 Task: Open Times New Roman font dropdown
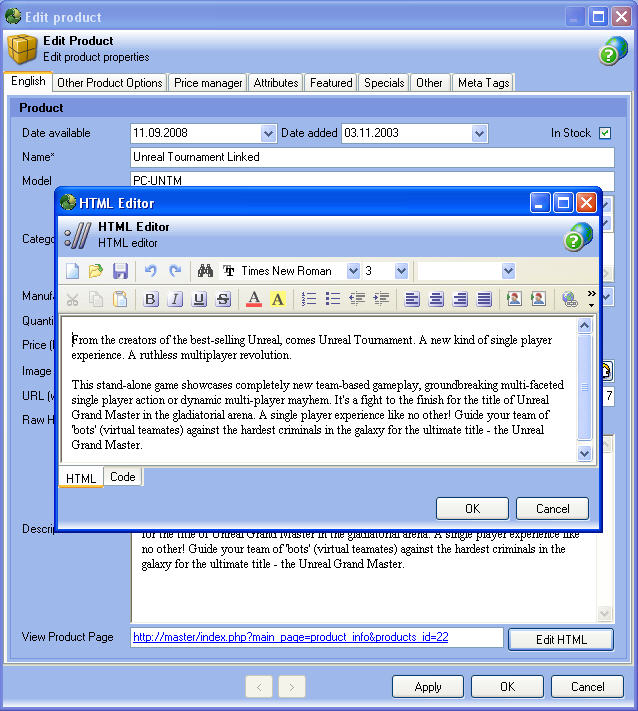coord(353,271)
